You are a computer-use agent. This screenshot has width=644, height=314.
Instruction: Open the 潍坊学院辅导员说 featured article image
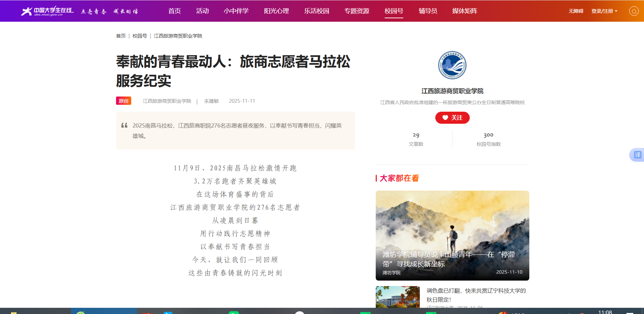pos(452,235)
